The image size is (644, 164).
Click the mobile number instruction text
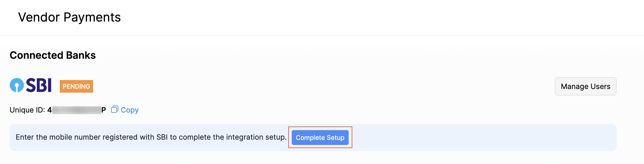(x=151, y=137)
